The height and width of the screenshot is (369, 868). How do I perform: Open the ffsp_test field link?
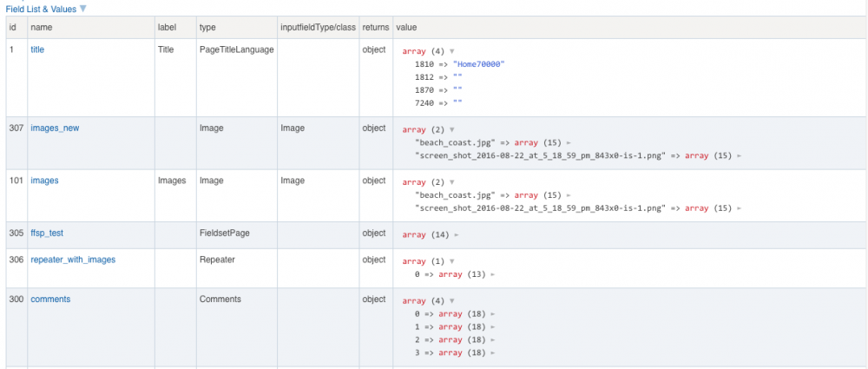[48, 234]
